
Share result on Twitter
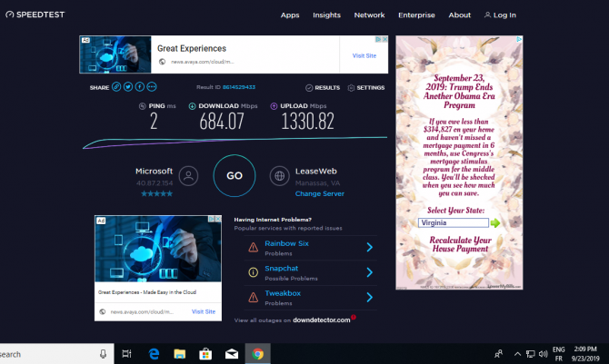[128, 87]
